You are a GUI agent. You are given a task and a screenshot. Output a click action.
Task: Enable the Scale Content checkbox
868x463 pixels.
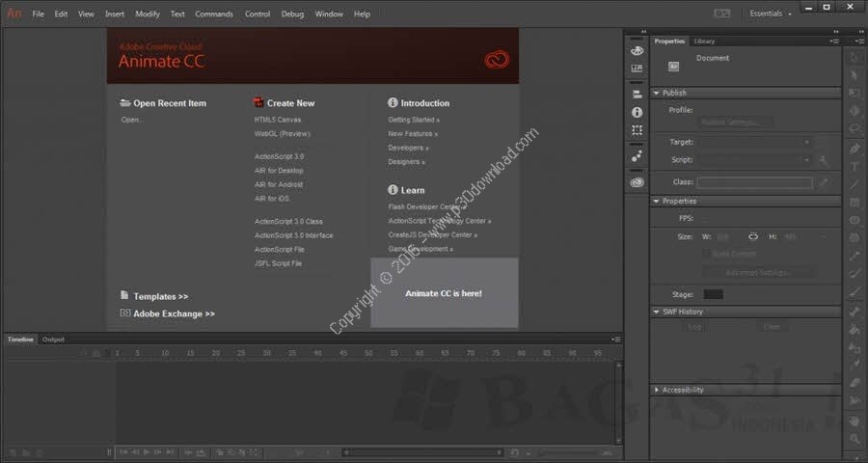(706, 253)
